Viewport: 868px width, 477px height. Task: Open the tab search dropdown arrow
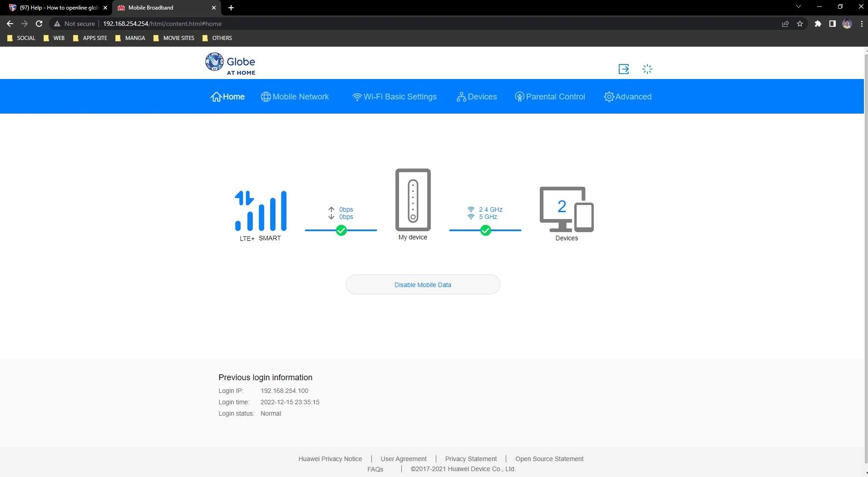coord(799,7)
